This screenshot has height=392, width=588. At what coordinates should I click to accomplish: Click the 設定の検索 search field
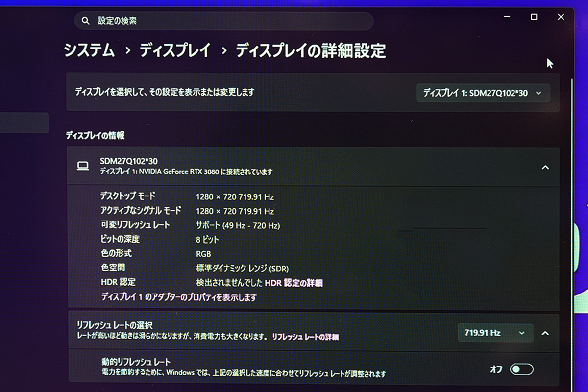[x=225, y=21]
